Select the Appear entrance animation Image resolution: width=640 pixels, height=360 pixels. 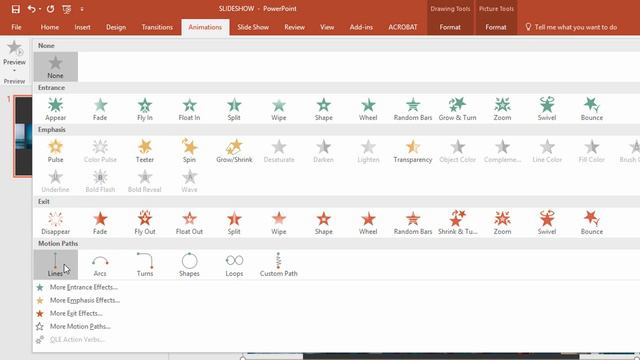pos(56,109)
